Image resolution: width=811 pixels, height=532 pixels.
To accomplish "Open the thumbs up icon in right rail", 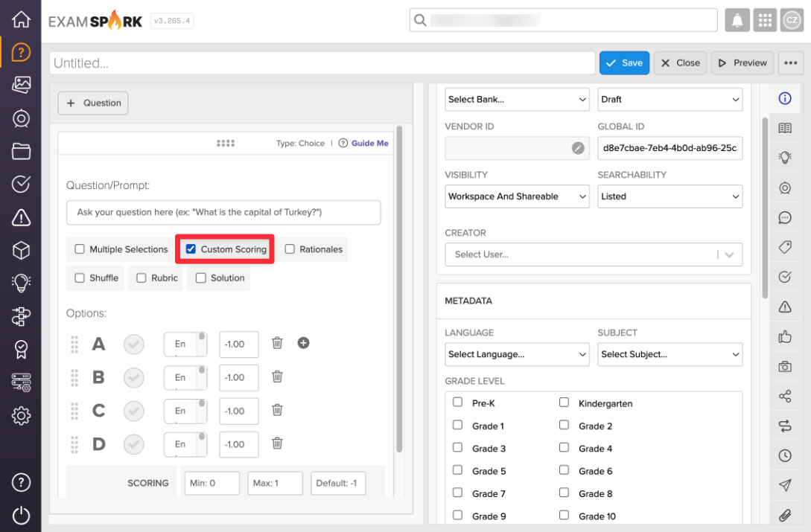I will (x=785, y=336).
